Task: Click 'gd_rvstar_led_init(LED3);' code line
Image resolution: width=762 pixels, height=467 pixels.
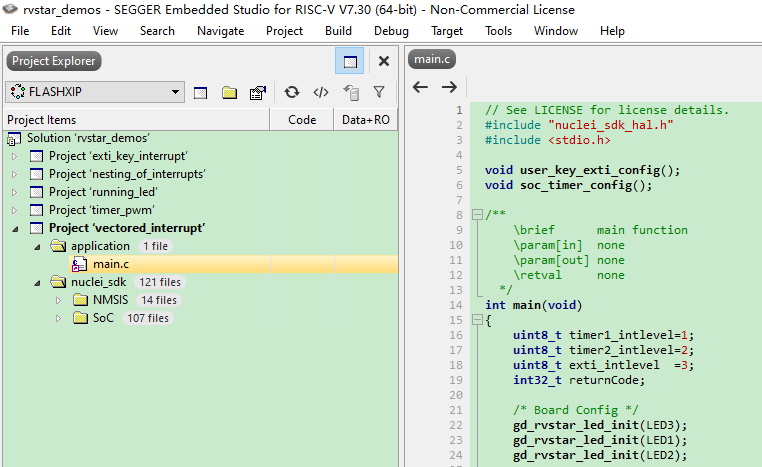Action: [x=600, y=425]
